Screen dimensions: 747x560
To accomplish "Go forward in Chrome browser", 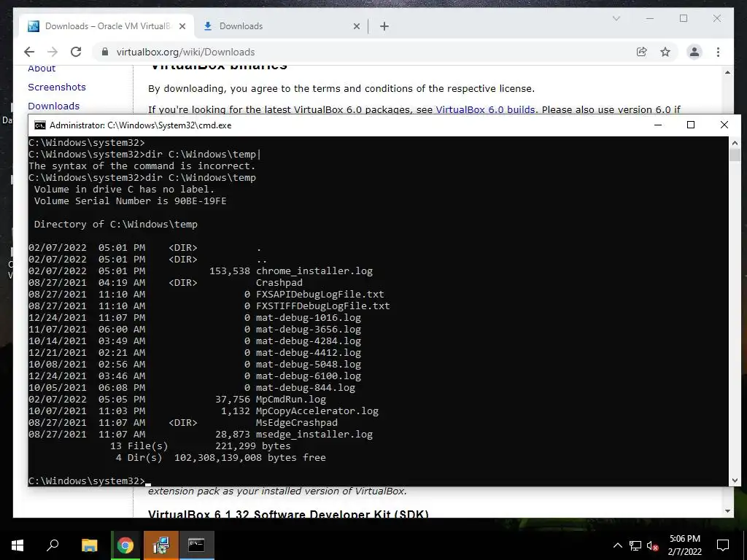I will click(x=53, y=52).
